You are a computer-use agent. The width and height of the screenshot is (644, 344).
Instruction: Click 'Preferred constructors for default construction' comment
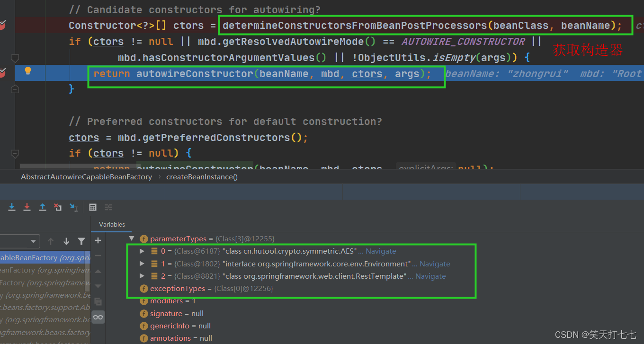[x=225, y=122]
